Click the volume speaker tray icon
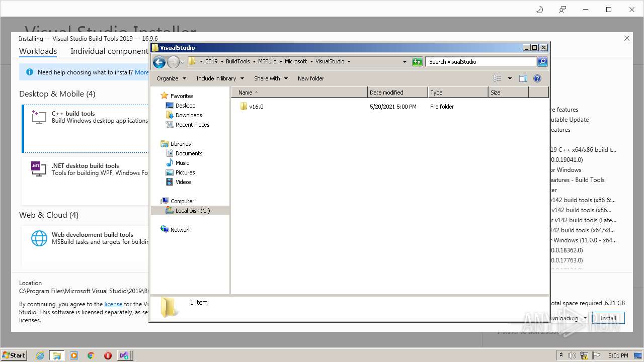 [572, 355]
